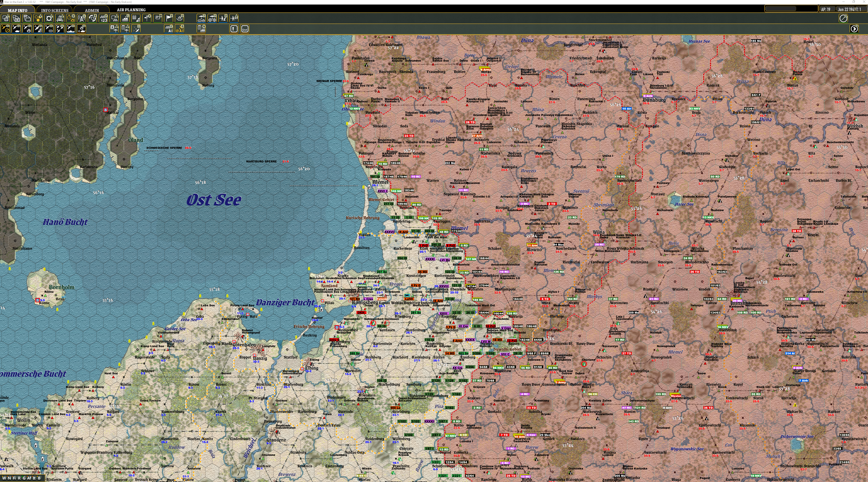Click the aircraft with flag icon (A)

click(x=234, y=18)
